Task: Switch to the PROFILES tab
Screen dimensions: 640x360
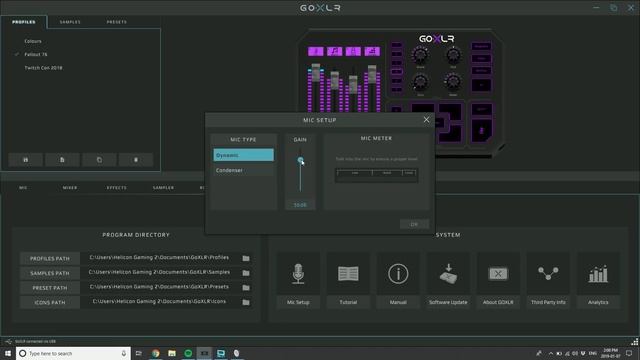Action: click(x=24, y=22)
